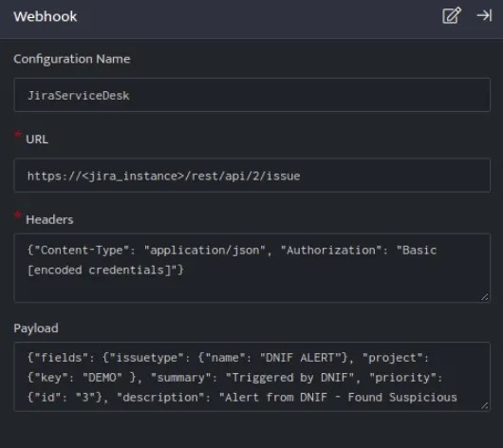The width and height of the screenshot is (503, 448).
Task: Focus the Headers text area
Action: pyautogui.click(x=252, y=269)
